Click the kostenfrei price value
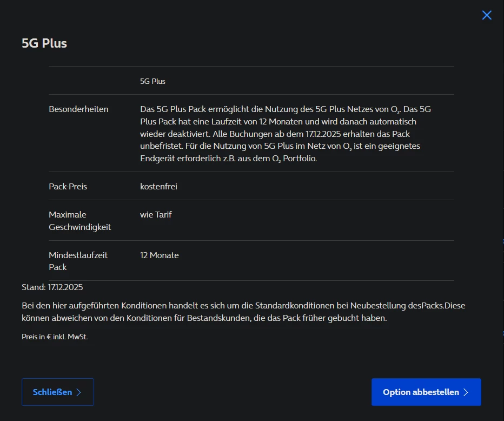The image size is (504, 421). point(158,187)
